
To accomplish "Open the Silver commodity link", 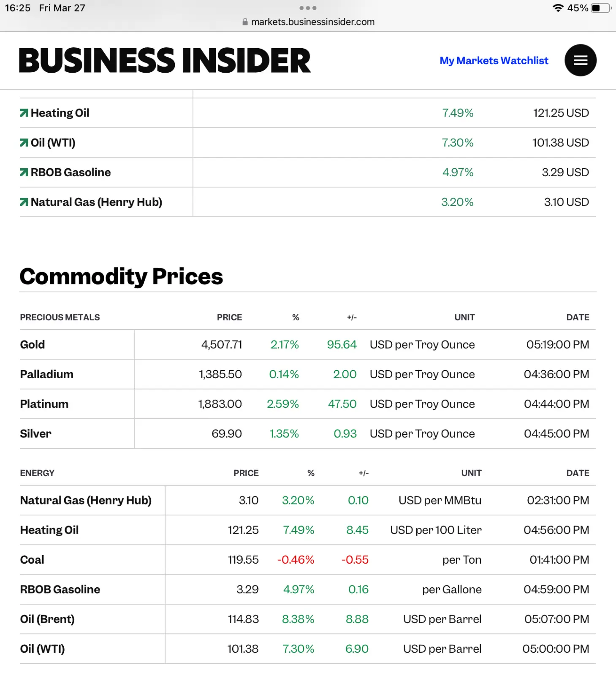I will tap(35, 434).
